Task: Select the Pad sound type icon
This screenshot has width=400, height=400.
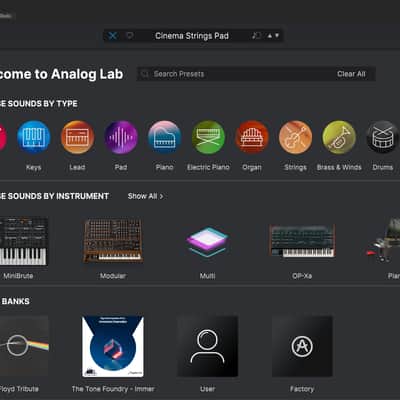Action: [x=121, y=137]
